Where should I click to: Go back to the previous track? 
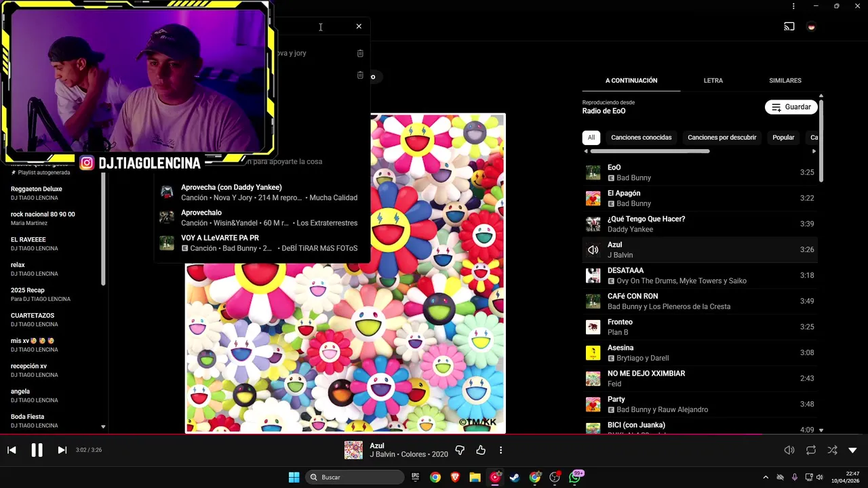pyautogui.click(x=12, y=450)
